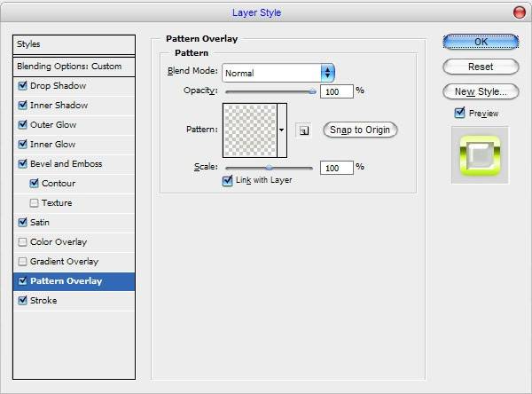Enable the Texture checkbox
Image resolution: width=532 pixels, height=394 pixels.
point(35,203)
